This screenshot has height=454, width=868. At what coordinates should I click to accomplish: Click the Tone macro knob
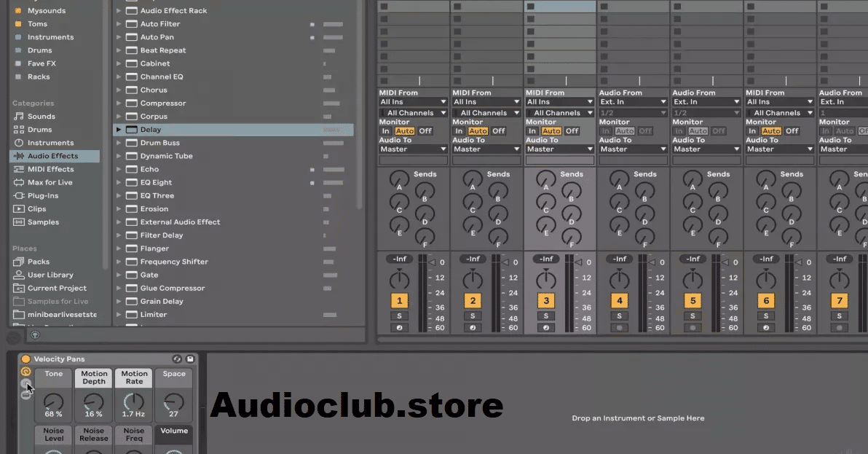[x=54, y=402]
